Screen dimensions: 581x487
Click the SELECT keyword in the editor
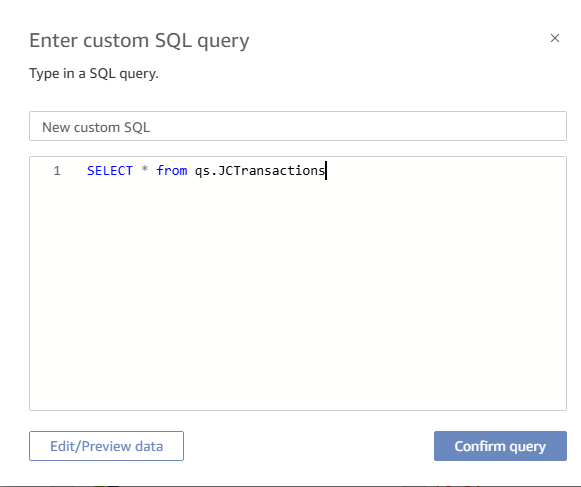110,171
